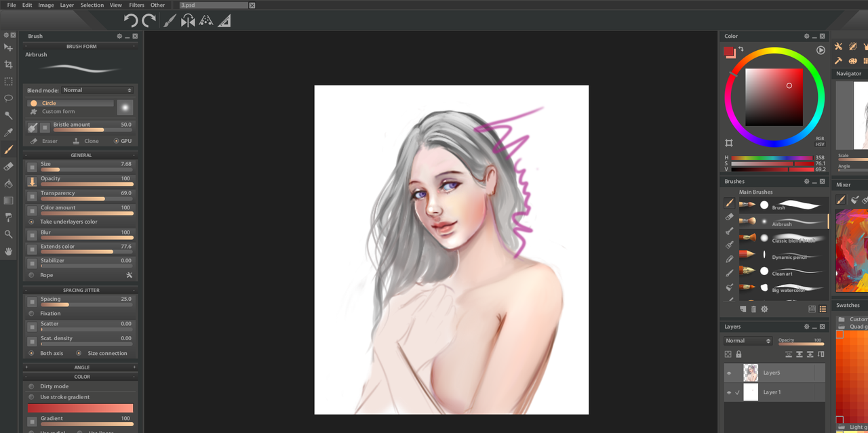Enable the Fixation option
Viewport: 868px width, 433px height.
click(31, 314)
